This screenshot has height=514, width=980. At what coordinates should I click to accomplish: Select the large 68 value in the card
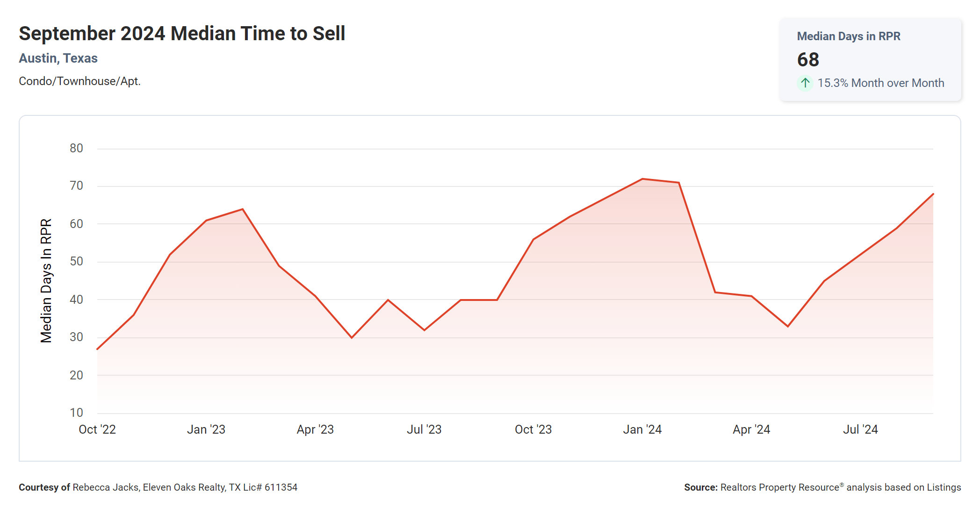(808, 60)
